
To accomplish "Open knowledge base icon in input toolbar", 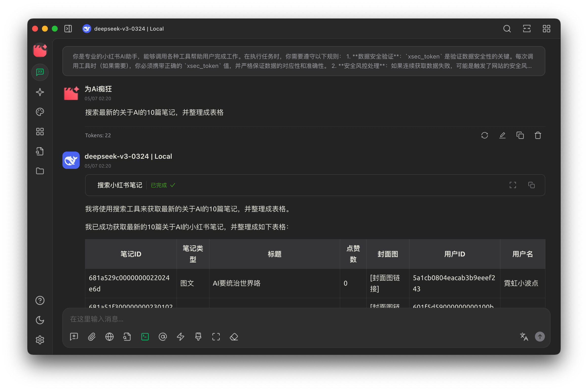I will pos(127,337).
